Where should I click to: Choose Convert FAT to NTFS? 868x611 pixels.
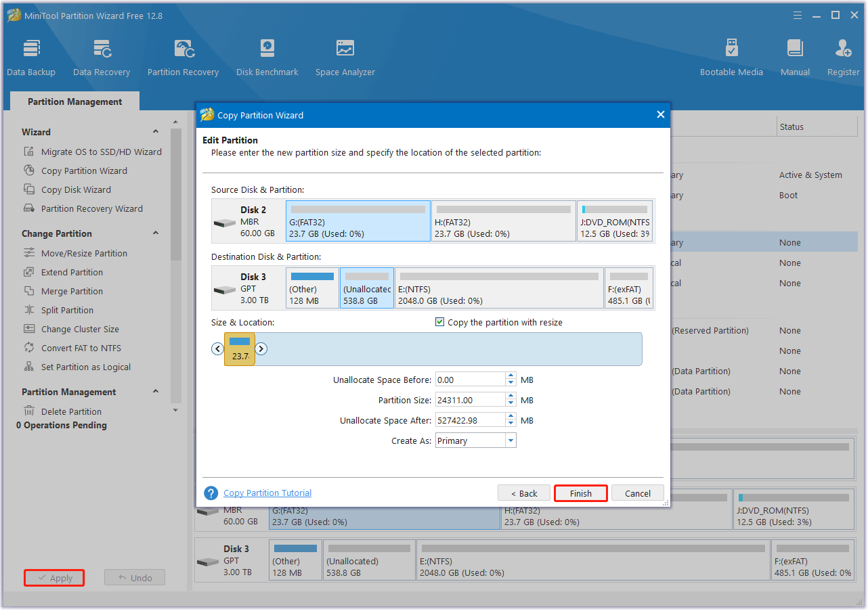point(81,348)
